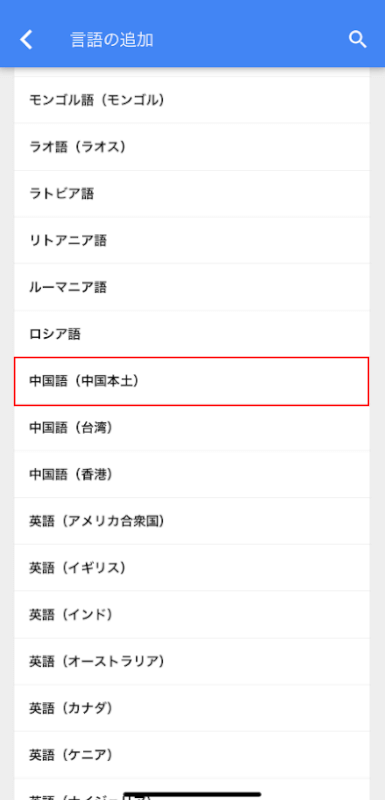Pick 英語（アメリカ合衆国）language
The image size is (385, 800).
[192, 521]
